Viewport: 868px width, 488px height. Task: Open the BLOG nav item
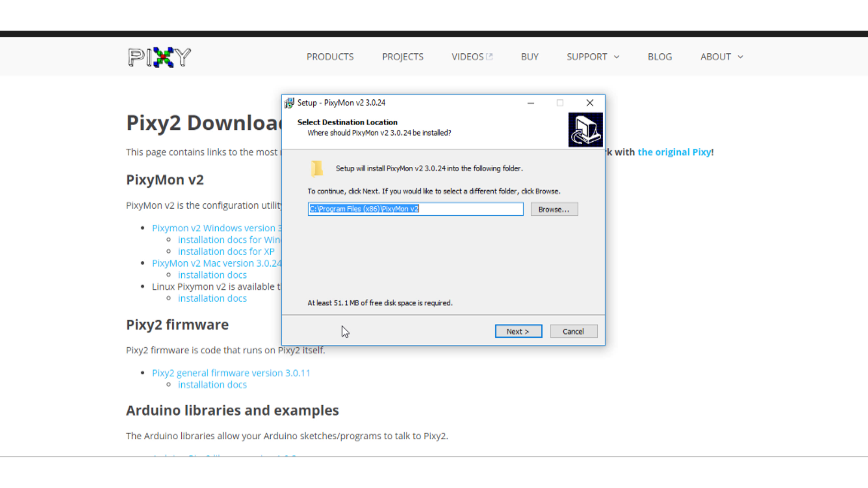[660, 57]
